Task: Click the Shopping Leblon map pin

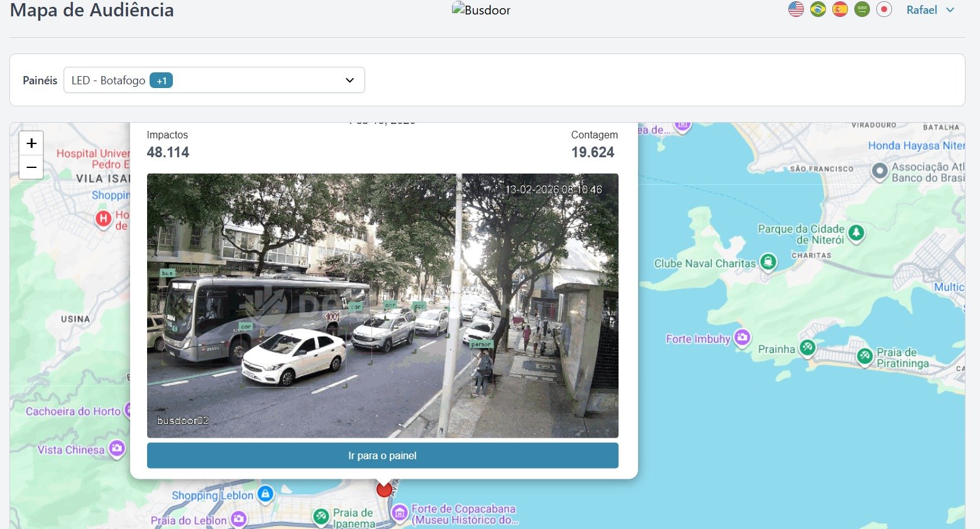Action: 265,494
